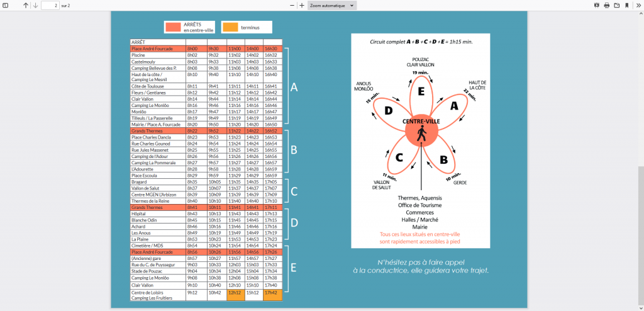This screenshot has width=644, height=311.
Task: Click the 'Achard' stop
Action: point(138,227)
